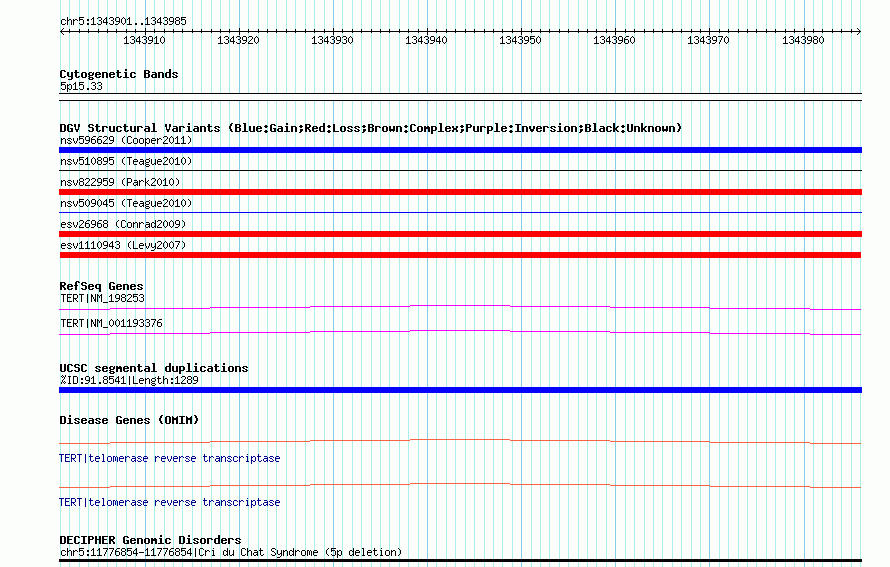This screenshot has width=890, height=567.
Task: Click the chr5:1343901..1343985 region label
Action: point(123,21)
